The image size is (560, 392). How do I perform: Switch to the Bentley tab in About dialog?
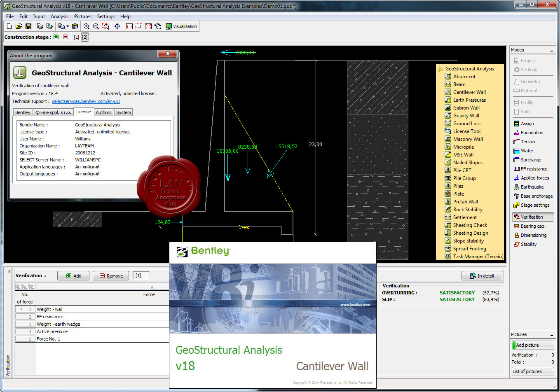point(23,112)
